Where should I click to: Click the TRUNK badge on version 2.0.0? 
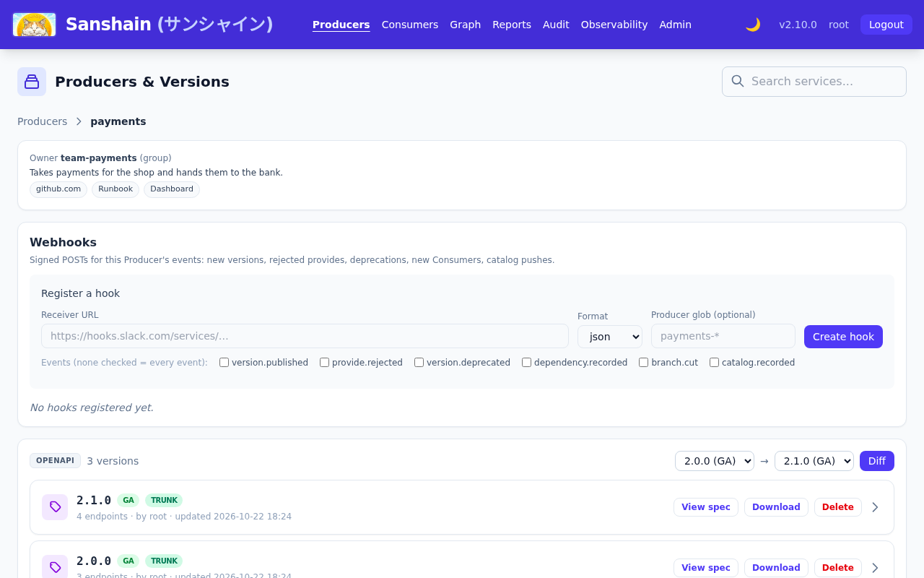click(164, 561)
